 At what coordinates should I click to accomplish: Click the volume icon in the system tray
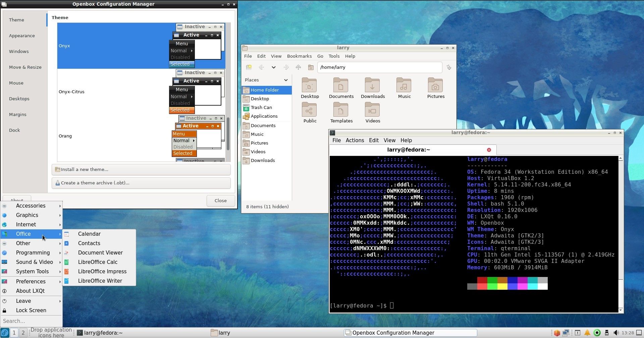click(x=616, y=333)
